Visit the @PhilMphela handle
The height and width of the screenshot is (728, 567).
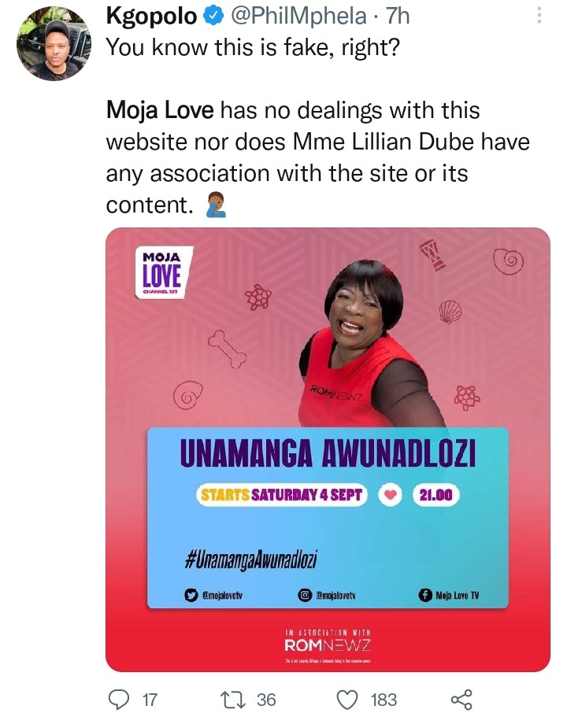tap(298, 17)
